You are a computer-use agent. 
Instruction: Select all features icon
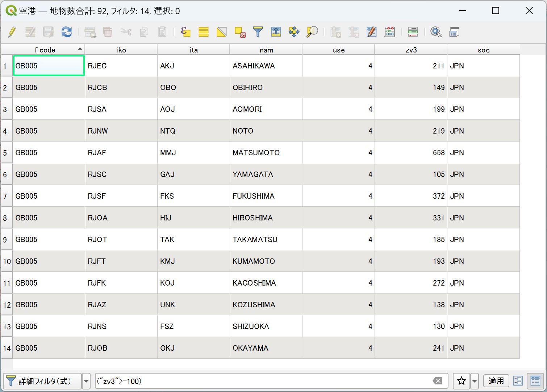click(x=204, y=32)
